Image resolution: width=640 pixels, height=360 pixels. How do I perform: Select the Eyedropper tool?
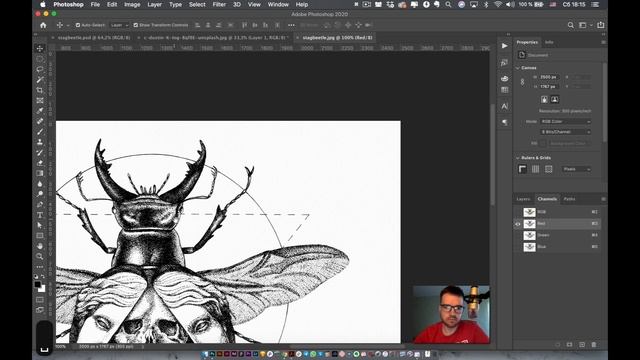tap(40, 111)
